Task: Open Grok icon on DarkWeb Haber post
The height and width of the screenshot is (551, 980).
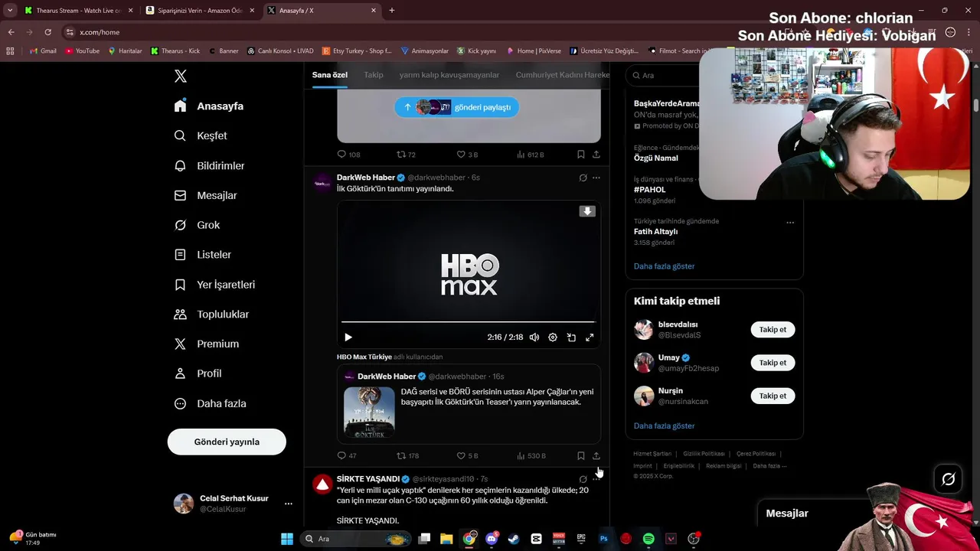Action: coord(583,178)
